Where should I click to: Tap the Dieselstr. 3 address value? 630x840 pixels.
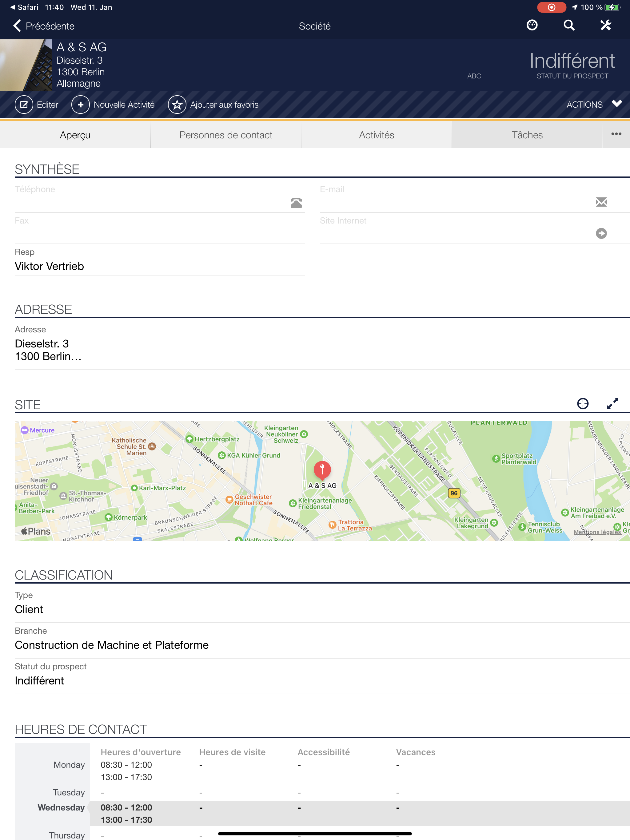click(42, 344)
